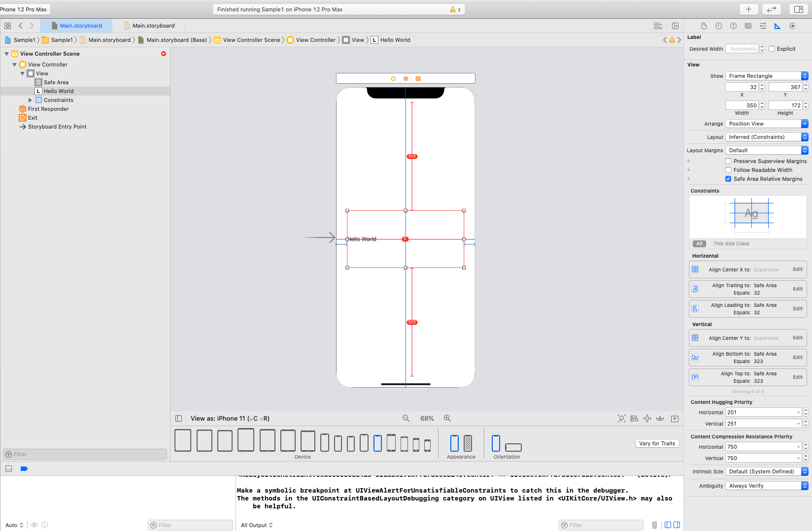Show the Size inspector
This screenshot has width=812, height=531.
click(x=778, y=26)
